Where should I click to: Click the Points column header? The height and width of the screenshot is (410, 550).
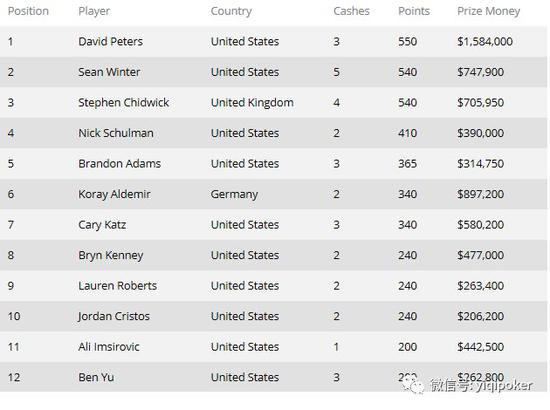point(414,11)
